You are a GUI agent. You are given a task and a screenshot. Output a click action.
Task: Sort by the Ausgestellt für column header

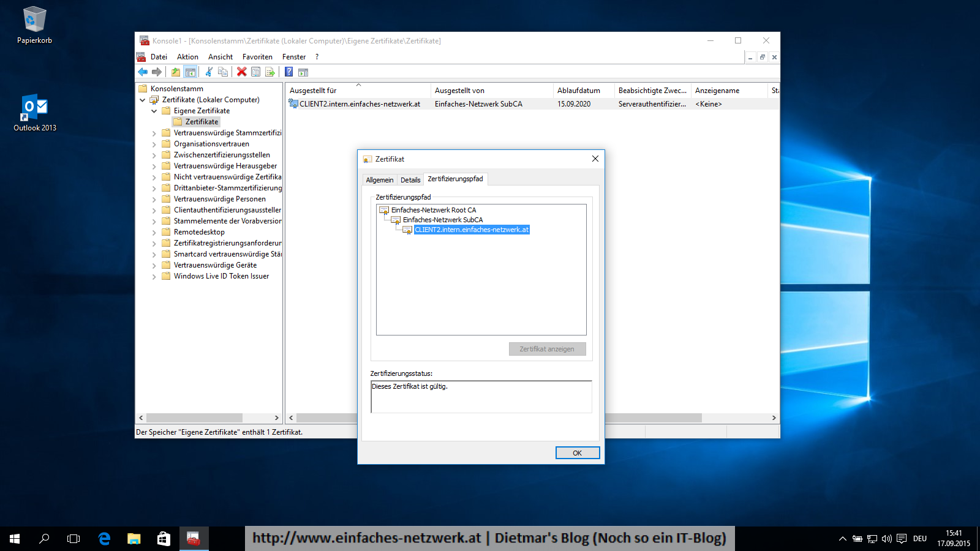[x=358, y=91]
